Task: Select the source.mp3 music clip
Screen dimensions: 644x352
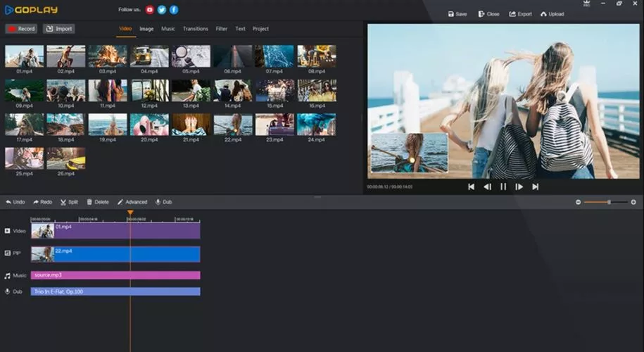Action: (116, 275)
